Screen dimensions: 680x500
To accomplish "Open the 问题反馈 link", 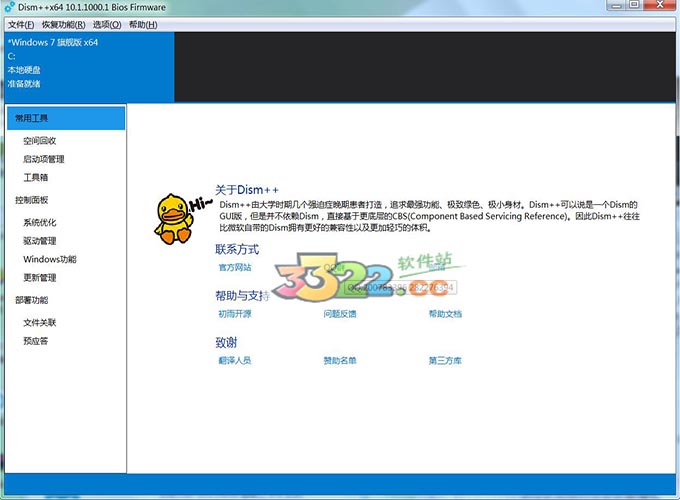I will point(340,314).
